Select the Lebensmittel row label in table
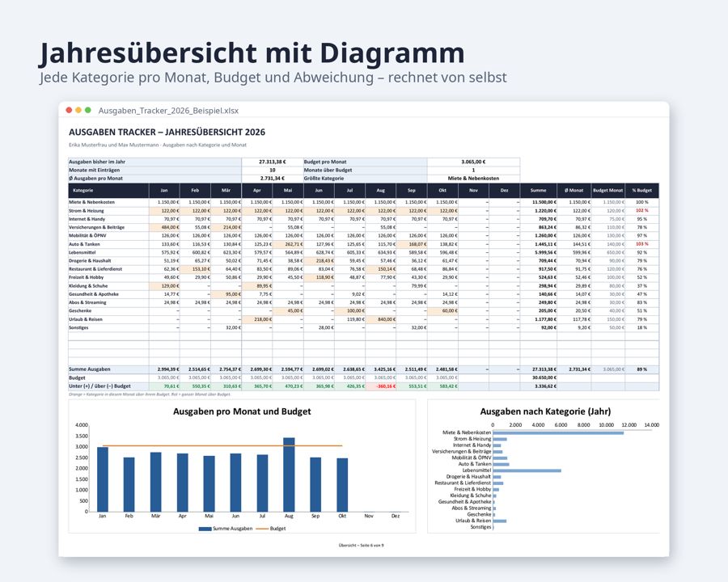 tap(108, 252)
